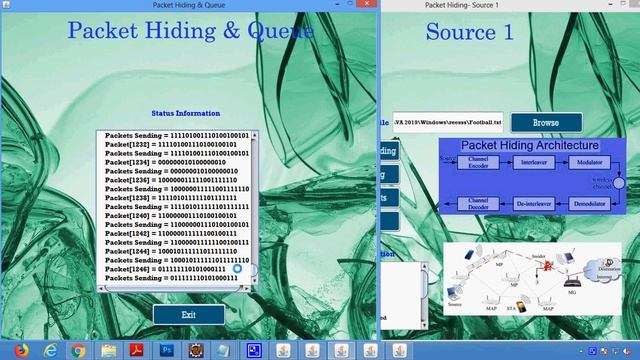Close the Packet Hiding & Queue window
Viewport: 640px width, 360px height.
(x=367, y=4)
